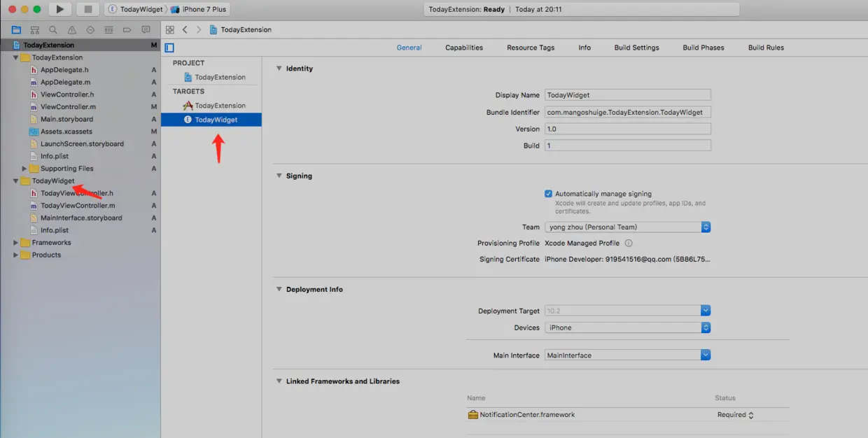Image resolution: width=868 pixels, height=438 pixels.
Task: Expand the Supporting Files folder
Action: tap(24, 169)
